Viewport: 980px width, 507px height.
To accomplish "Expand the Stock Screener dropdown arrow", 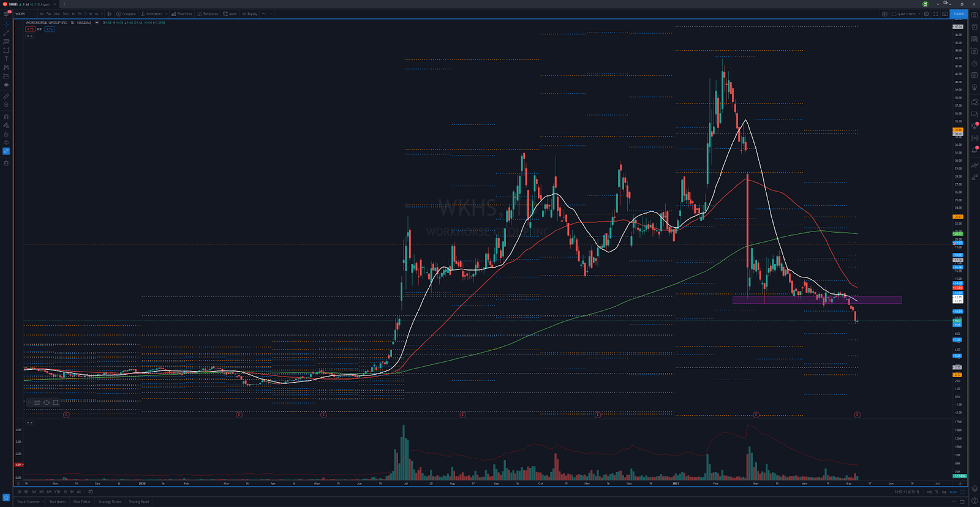I will click(43, 501).
